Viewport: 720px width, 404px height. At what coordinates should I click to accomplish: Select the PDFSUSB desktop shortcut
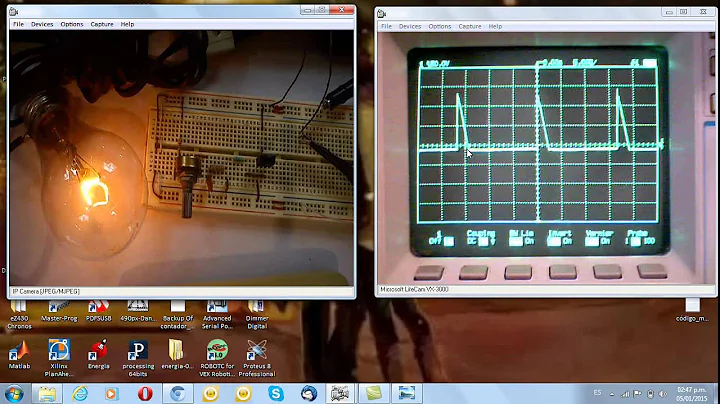(99, 312)
